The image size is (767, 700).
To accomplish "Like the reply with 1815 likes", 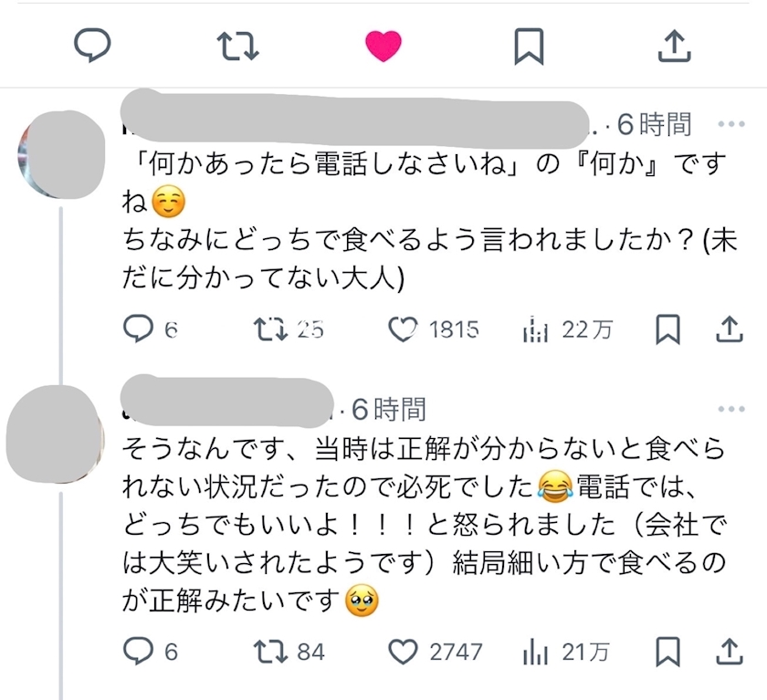I will [403, 329].
